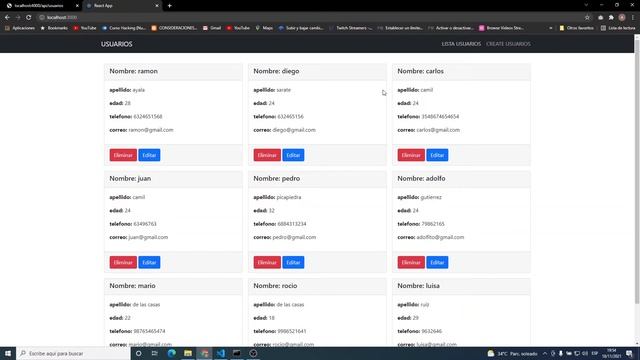Viewport: 640px width, 360px height.
Task: Open the notification center icon
Action: (x=630, y=353)
